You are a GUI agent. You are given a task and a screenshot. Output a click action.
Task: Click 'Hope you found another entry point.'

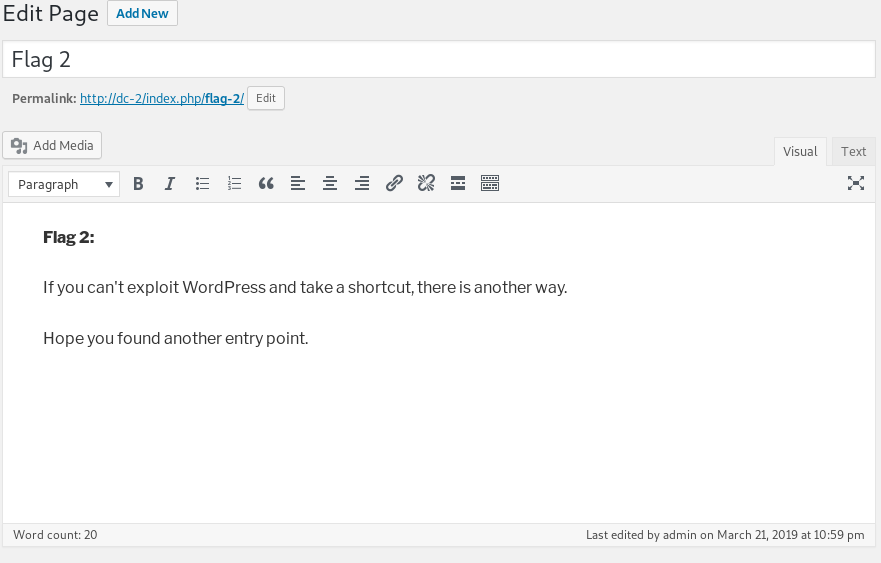(x=176, y=338)
